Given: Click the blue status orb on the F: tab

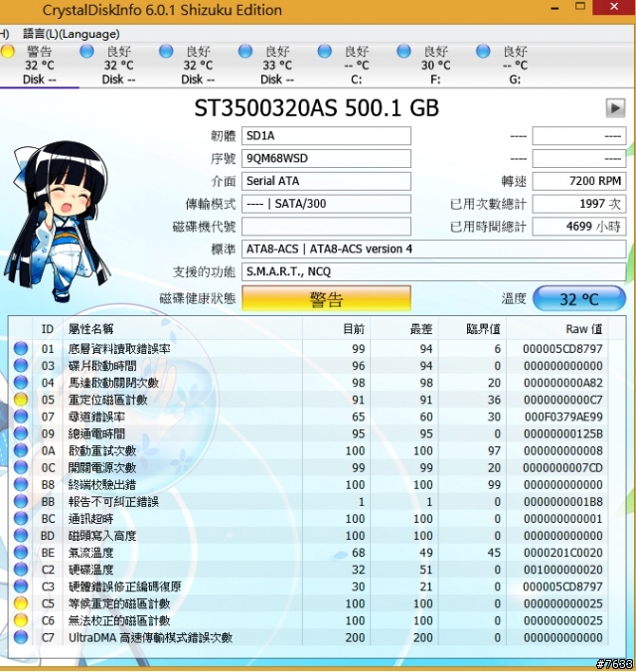Looking at the screenshot, I should point(403,51).
